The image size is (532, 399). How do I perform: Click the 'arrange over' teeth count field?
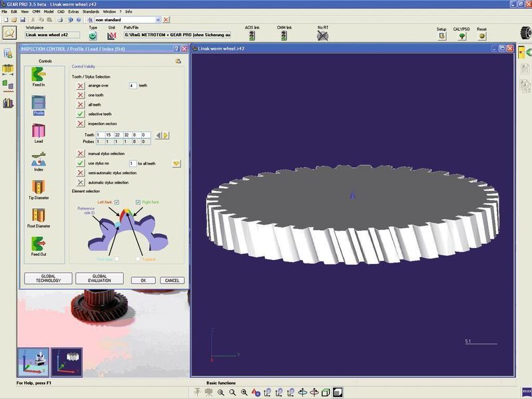133,86
